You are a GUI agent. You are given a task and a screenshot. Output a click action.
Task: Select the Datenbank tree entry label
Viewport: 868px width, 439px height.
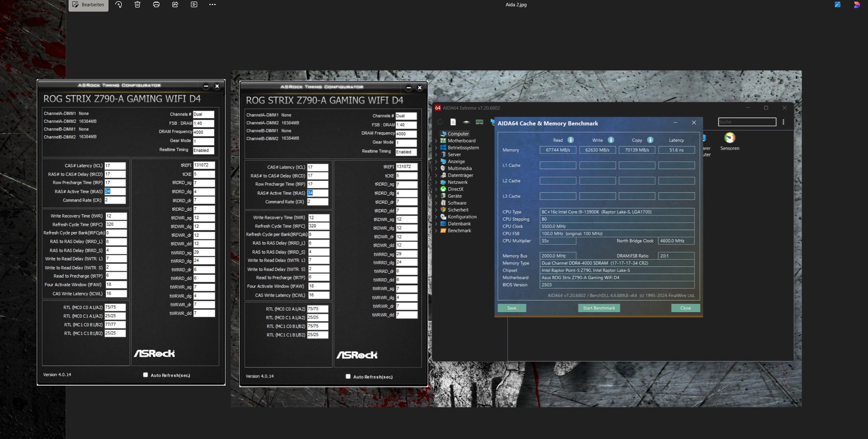point(459,223)
